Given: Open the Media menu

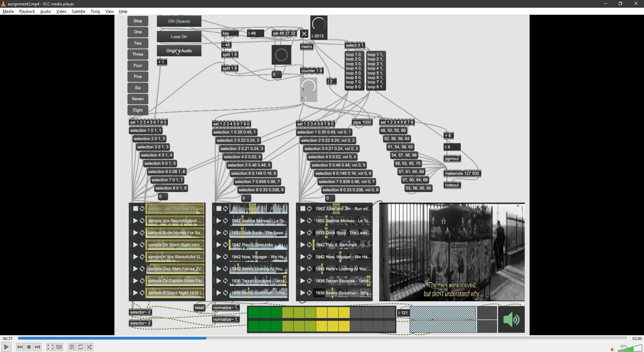Looking at the screenshot, I should tap(8, 11).
